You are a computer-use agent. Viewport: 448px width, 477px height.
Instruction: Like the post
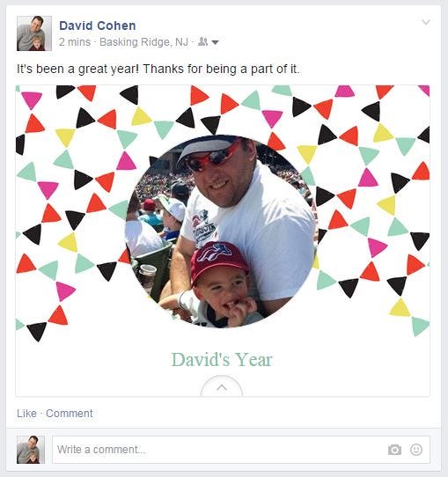click(26, 414)
